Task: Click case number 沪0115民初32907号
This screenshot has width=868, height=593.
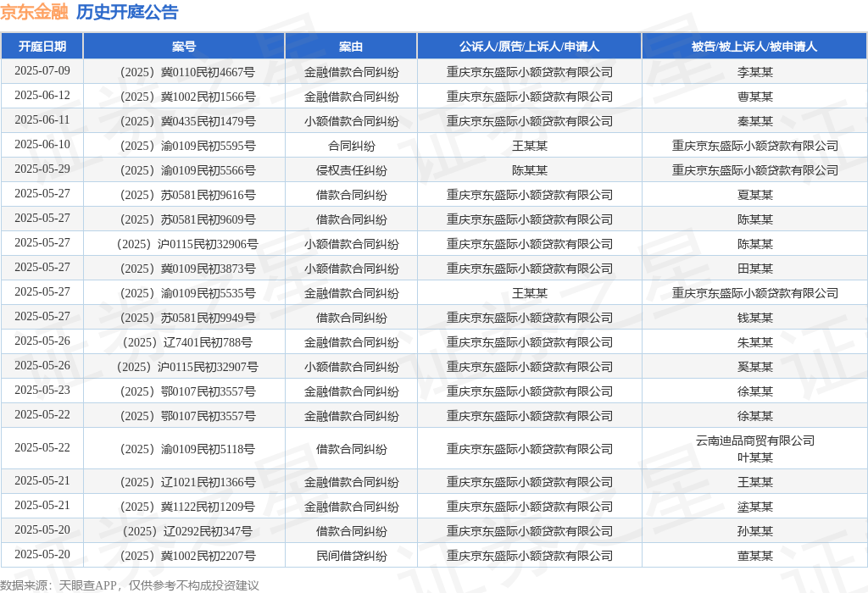Action: pos(187,367)
